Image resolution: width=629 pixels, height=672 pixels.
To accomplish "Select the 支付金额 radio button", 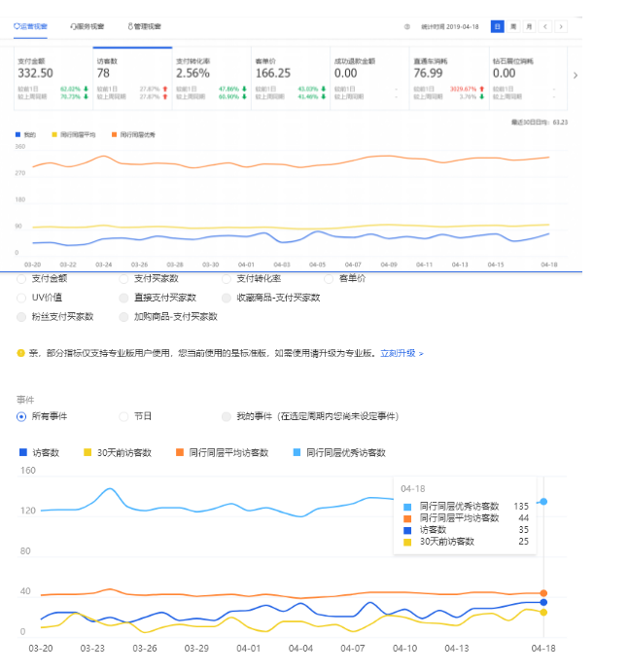I will 21,279.
